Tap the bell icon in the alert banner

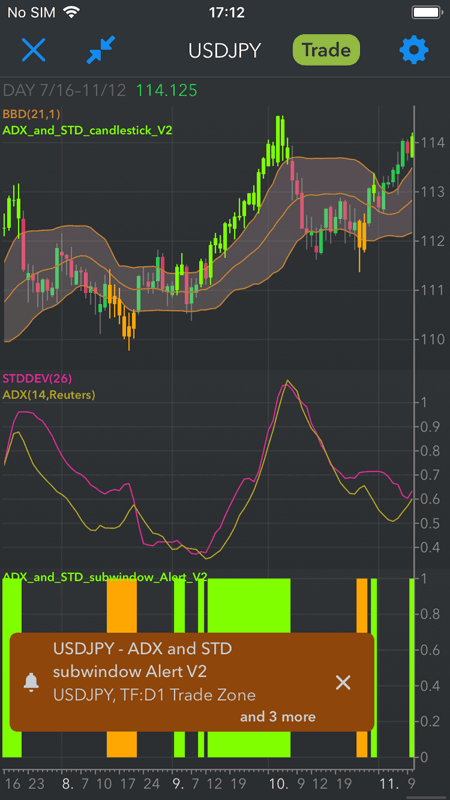tap(32, 682)
